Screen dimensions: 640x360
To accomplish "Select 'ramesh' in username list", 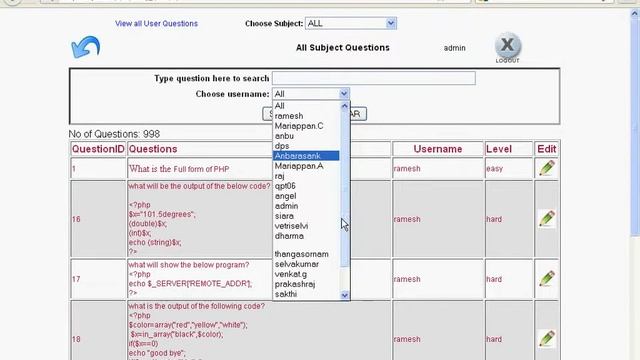I will (306, 116).
